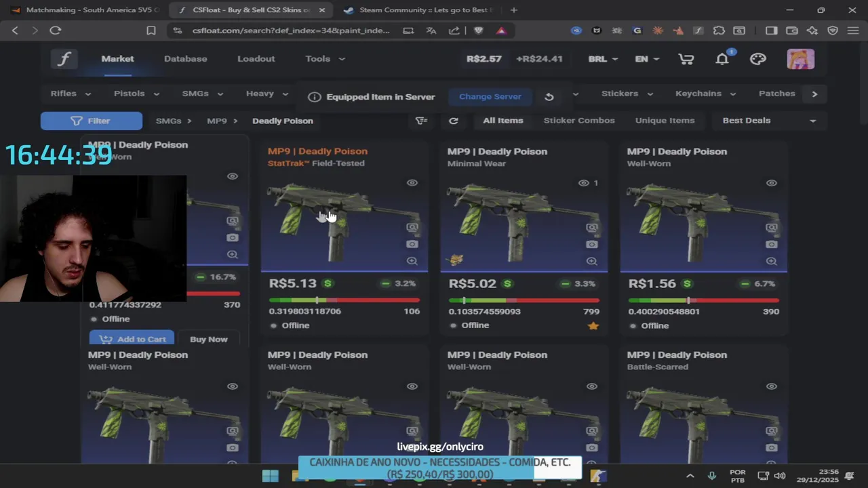Click float bar on R$1.56 card
Screen dimensions: 868x488
pos(704,300)
